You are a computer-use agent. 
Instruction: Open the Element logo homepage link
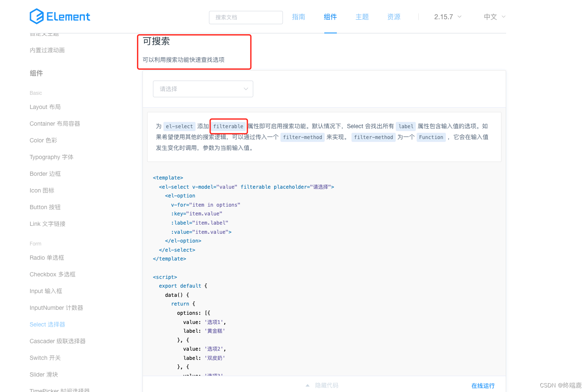coord(60,17)
